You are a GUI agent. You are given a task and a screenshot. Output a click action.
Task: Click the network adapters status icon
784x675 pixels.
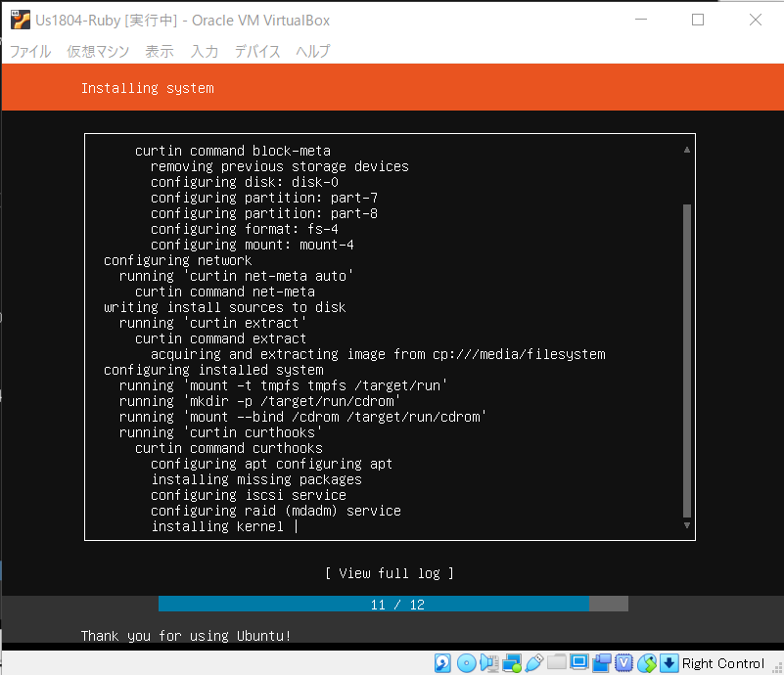512,663
